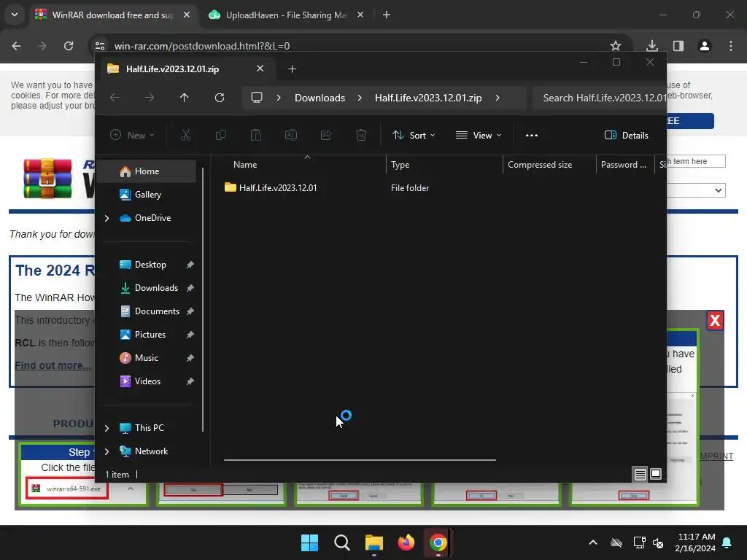747x560 pixels.
Task: Open Music in the navigation pane
Action: pos(147,358)
